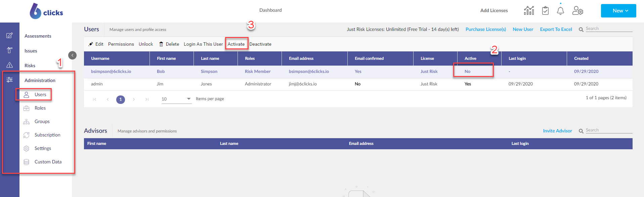Click the Unlock toolbar button

pyautogui.click(x=146, y=44)
